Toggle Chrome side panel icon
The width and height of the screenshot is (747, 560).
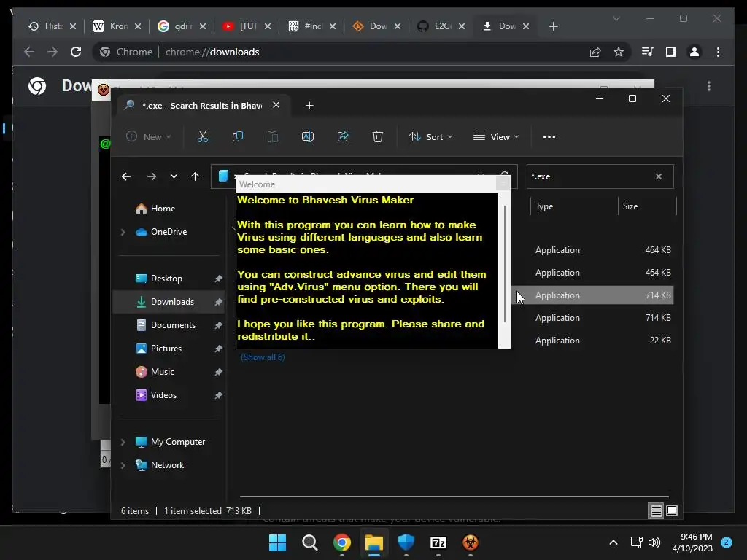coord(671,52)
